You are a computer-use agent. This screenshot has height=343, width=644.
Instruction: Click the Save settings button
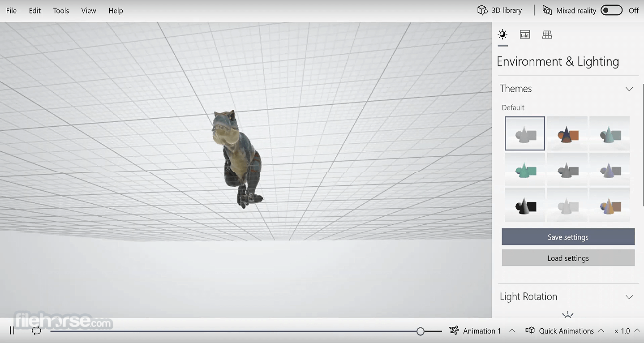568,237
